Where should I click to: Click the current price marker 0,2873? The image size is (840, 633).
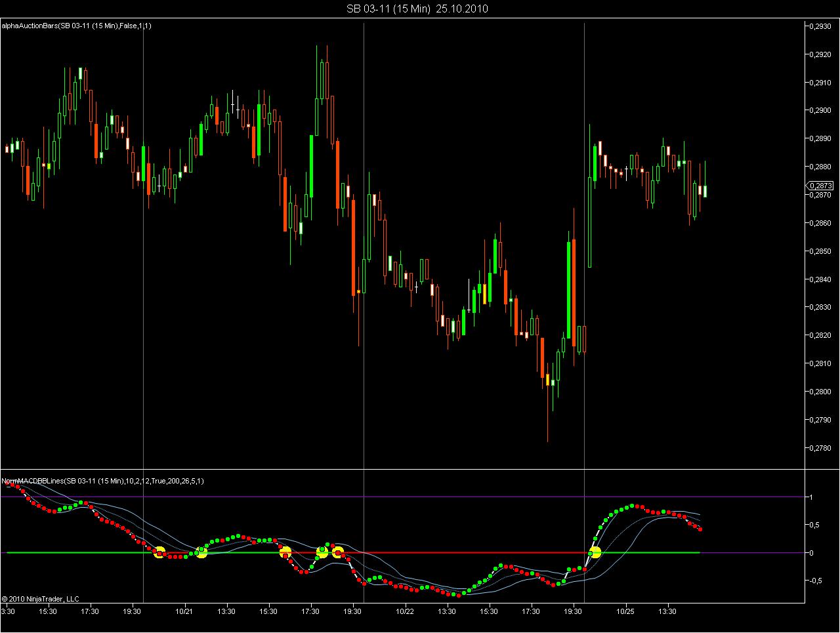pyautogui.click(x=821, y=186)
